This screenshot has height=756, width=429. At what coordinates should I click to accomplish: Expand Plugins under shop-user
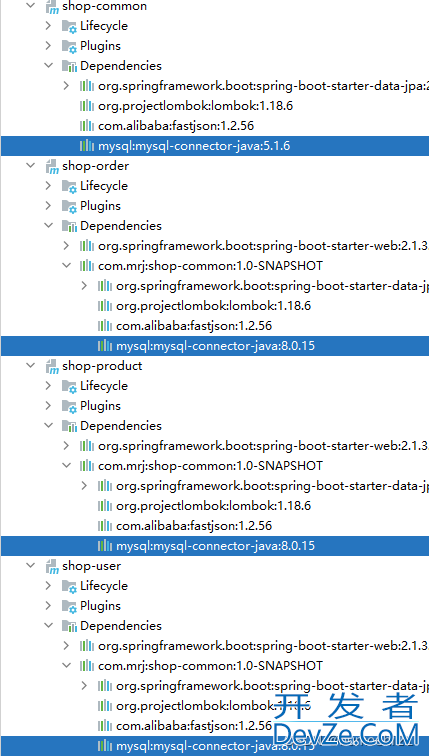coord(48,606)
